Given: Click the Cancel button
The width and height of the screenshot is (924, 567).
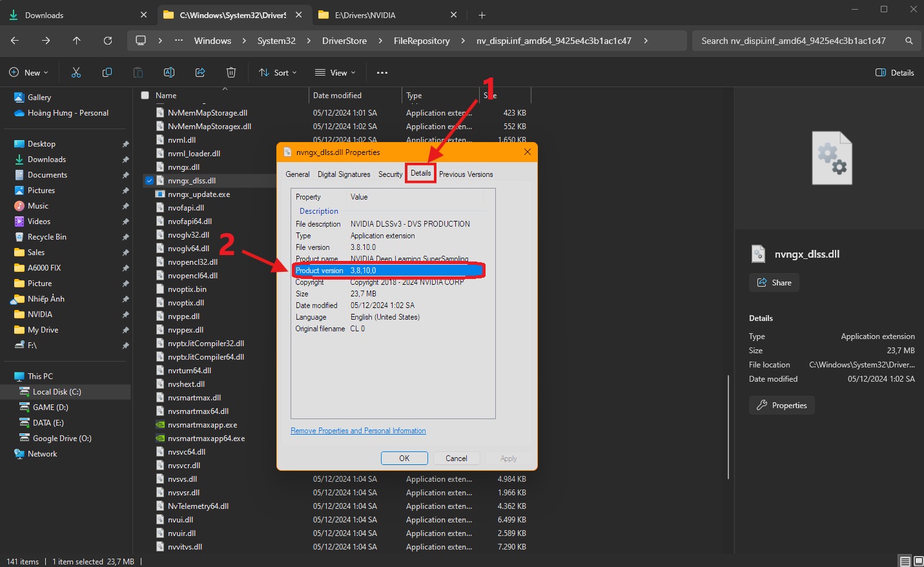Looking at the screenshot, I should coord(457,459).
